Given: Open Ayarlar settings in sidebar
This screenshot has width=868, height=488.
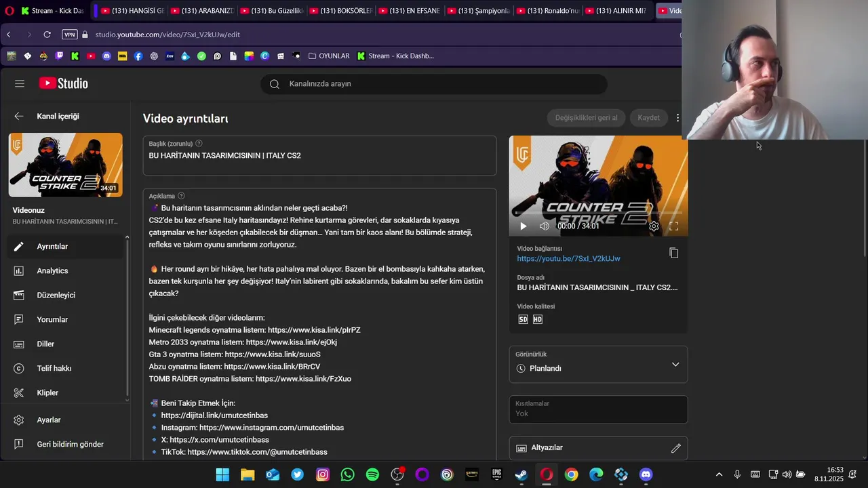Looking at the screenshot, I should pyautogui.click(x=66, y=420).
